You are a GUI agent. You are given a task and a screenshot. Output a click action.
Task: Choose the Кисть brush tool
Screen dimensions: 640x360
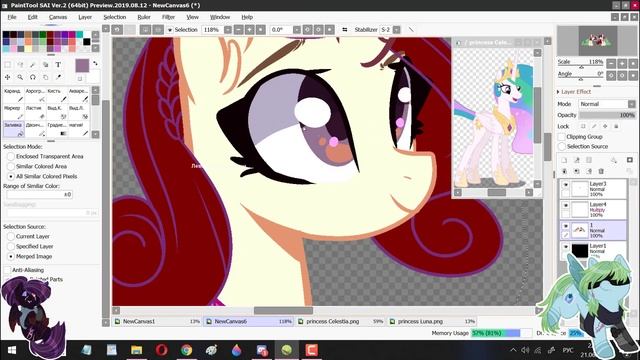point(57,95)
